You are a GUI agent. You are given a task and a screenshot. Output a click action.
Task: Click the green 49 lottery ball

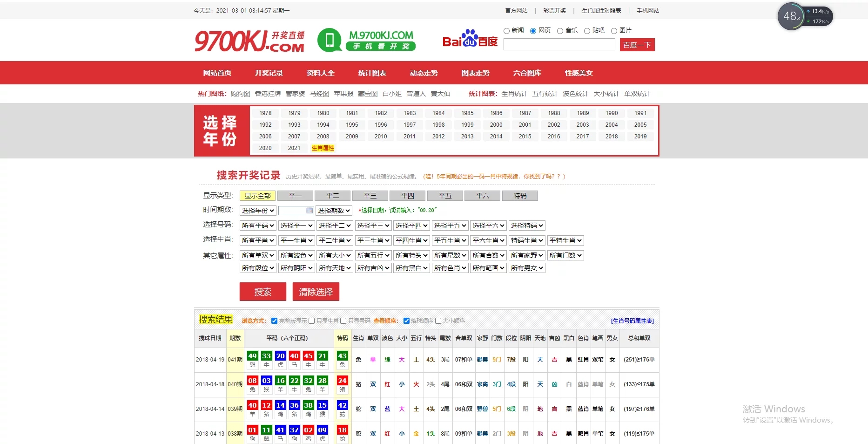pyautogui.click(x=252, y=356)
